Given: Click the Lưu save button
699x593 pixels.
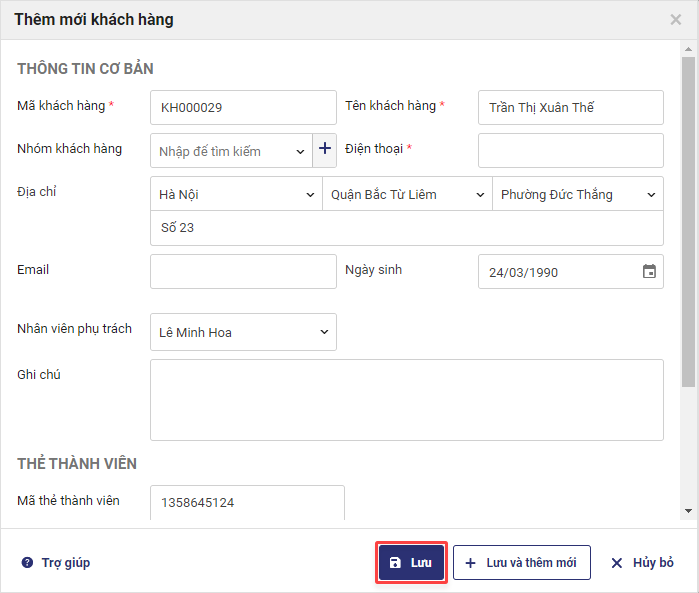Looking at the screenshot, I should coord(411,562).
